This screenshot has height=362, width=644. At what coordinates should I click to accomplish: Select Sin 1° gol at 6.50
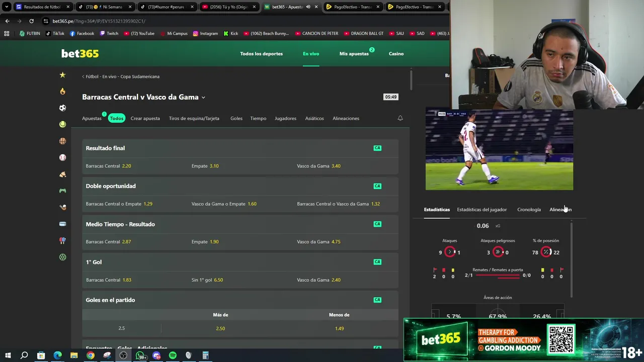pyautogui.click(x=240, y=280)
